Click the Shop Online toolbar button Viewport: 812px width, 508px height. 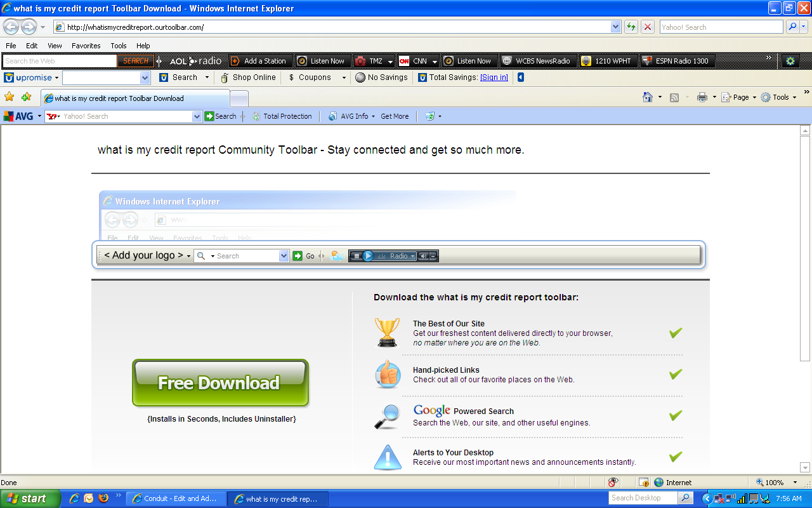tap(248, 77)
